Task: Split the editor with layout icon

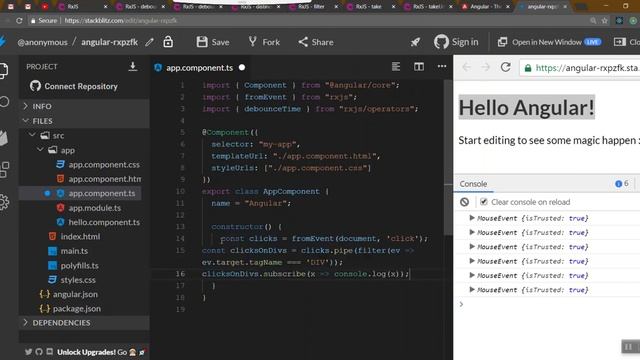Action: (419, 67)
